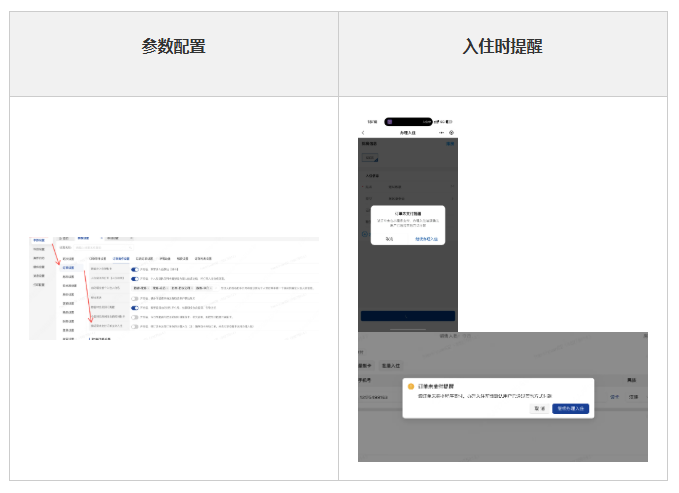Click the gray cancel button in web dialog

[x=540, y=409]
